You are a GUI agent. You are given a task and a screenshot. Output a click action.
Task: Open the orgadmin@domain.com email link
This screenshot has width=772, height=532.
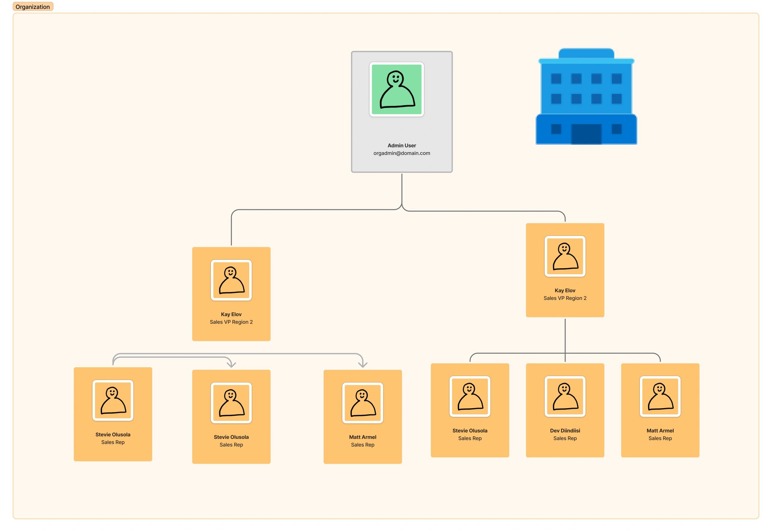[401, 153]
